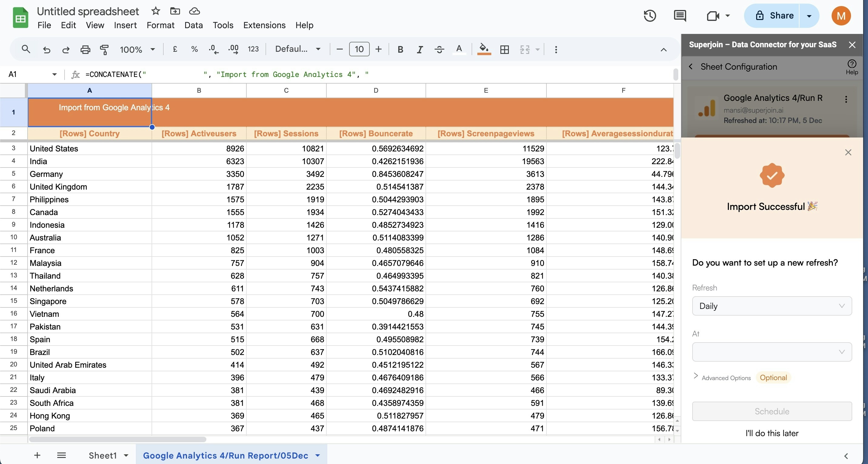Open the Extensions menu
This screenshot has height=464, width=868.
[x=264, y=25]
